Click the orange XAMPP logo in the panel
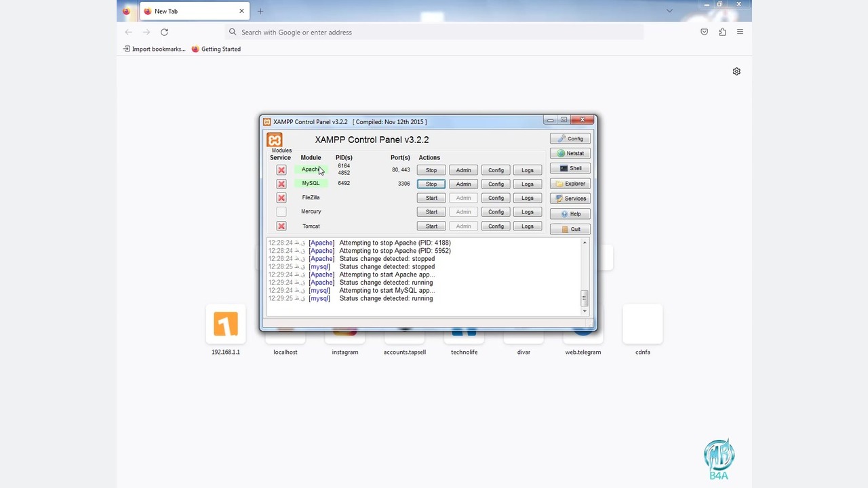The image size is (868, 488). click(275, 140)
